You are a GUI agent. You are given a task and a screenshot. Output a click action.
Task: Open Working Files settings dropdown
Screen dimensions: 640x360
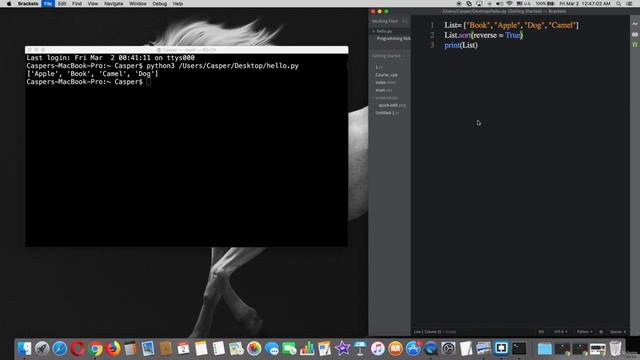404,21
